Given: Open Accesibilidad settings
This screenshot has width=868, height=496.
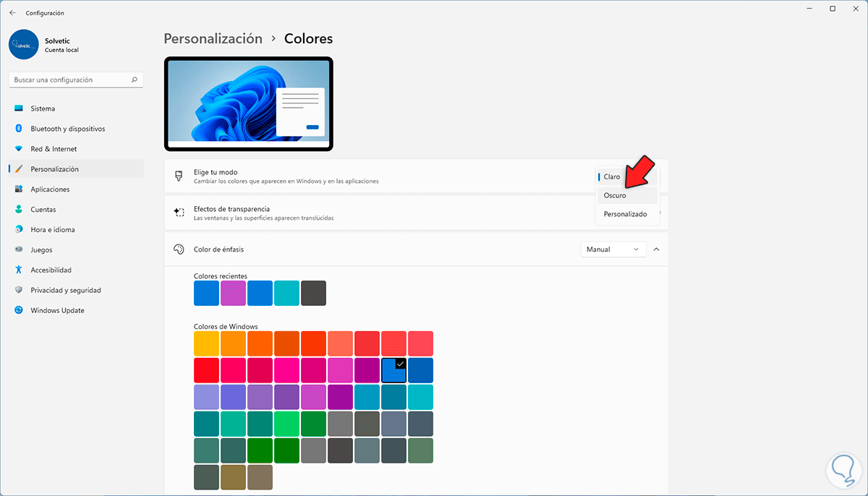Looking at the screenshot, I should coord(76,270).
